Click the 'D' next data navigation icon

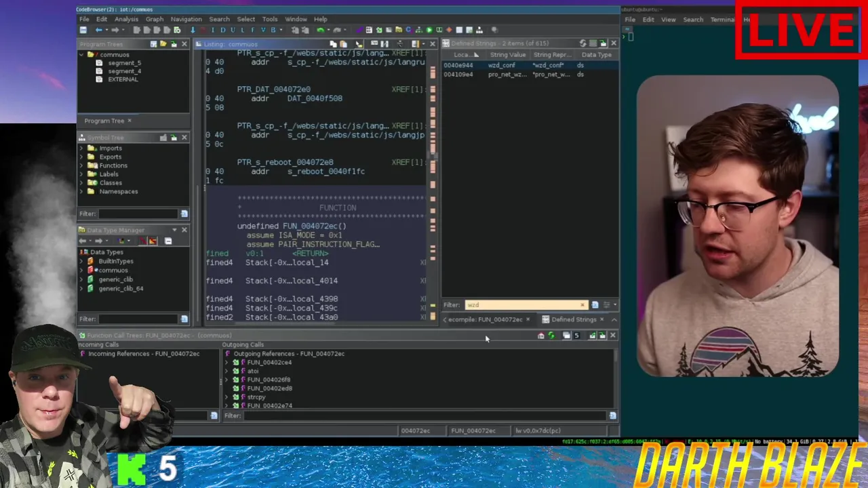(x=222, y=30)
